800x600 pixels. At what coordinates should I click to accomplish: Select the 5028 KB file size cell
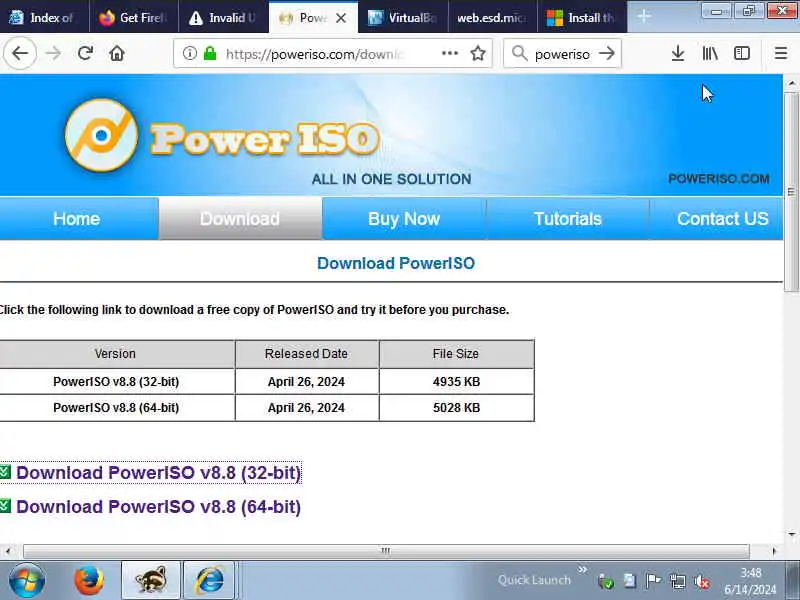[x=457, y=408]
